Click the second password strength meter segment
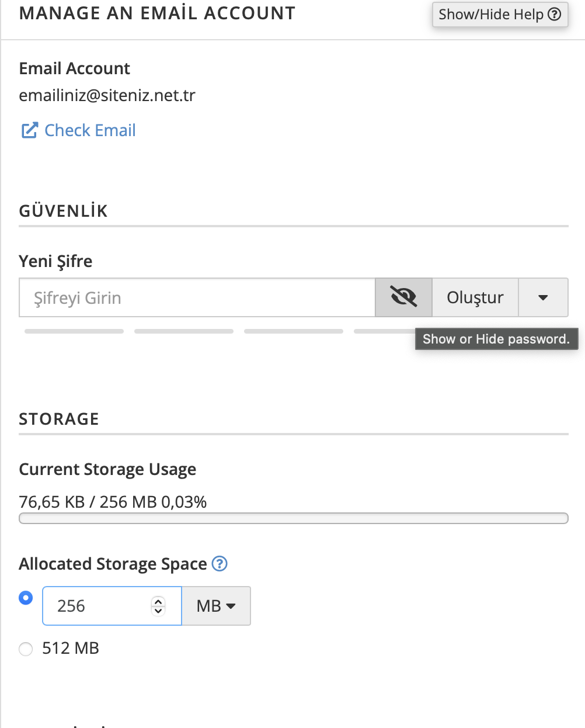The height and width of the screenshot is (728, 585). 184,331
